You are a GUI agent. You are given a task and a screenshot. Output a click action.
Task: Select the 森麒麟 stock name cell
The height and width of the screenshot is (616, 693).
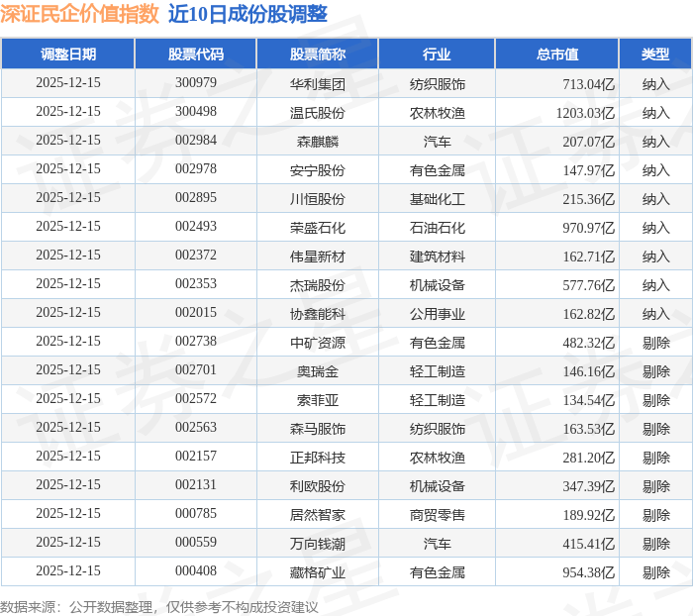(x=318, y=141)
